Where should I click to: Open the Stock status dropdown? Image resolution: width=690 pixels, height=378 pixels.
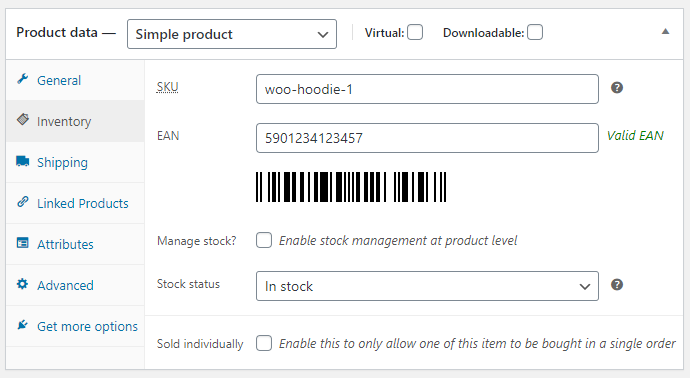[x=427, y=286]
